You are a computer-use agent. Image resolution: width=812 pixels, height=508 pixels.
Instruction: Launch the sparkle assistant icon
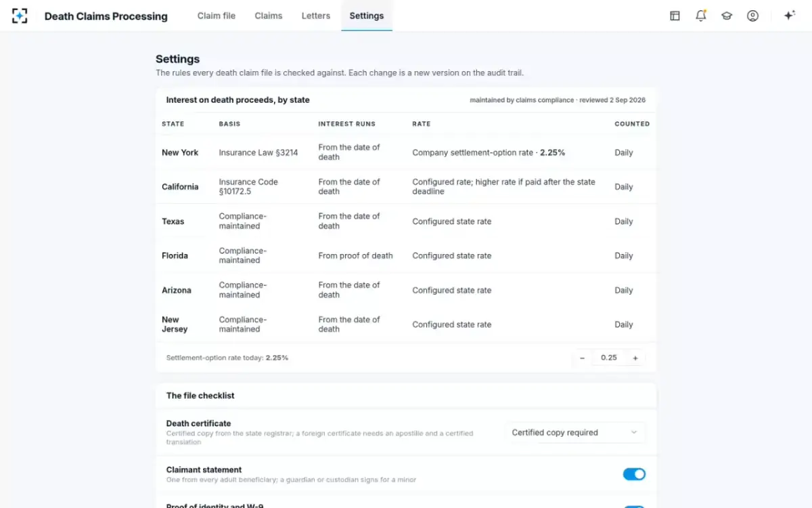(x=789, y=16)
